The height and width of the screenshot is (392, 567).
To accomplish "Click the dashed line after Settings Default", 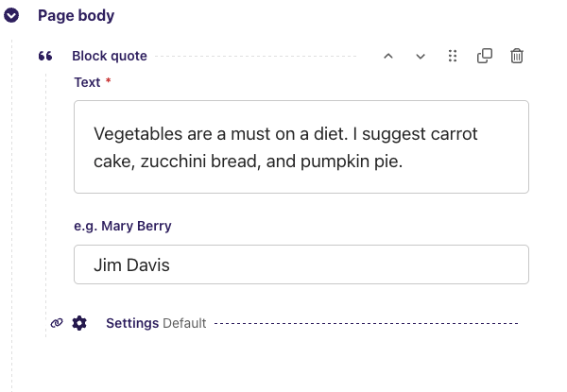I will point(367,323).
